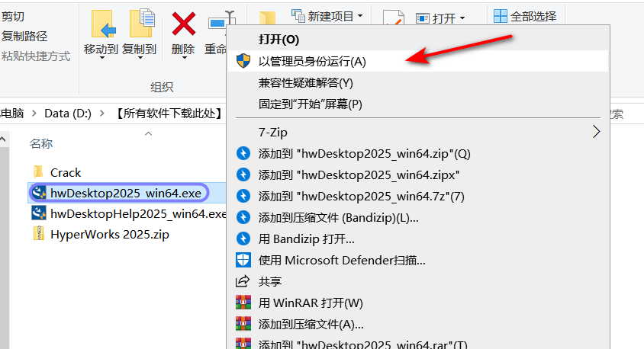Click the Move to folder icon
The height and width of the screenshot is (349, 644).
[x=103, y=24]
